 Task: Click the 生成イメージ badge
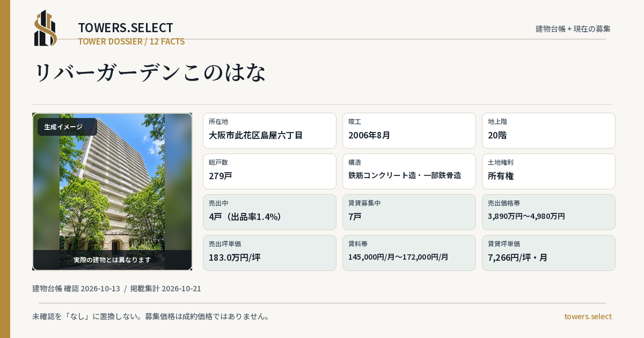[x=67, y=127]
